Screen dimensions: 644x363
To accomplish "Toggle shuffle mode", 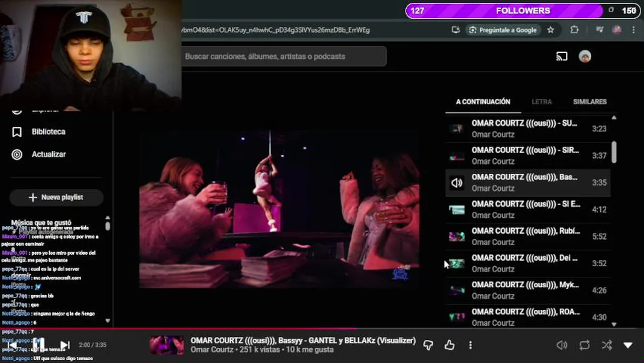I will [x=607, y=345].
